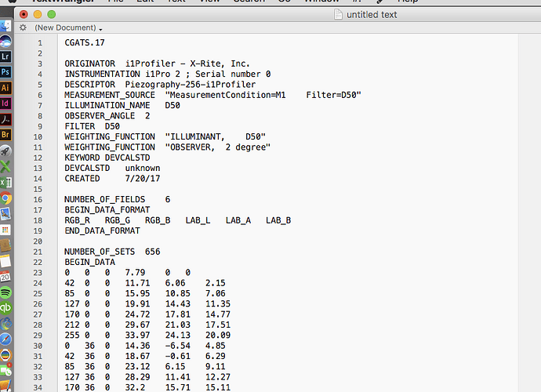Click the value '7.79' on line 23

point(135,273)
